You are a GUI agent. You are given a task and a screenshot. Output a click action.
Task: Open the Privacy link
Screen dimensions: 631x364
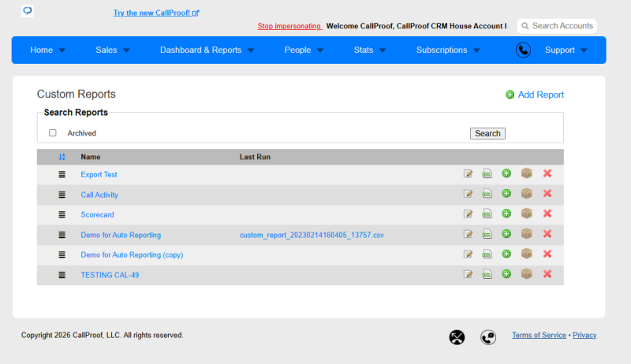click(584, 335)
